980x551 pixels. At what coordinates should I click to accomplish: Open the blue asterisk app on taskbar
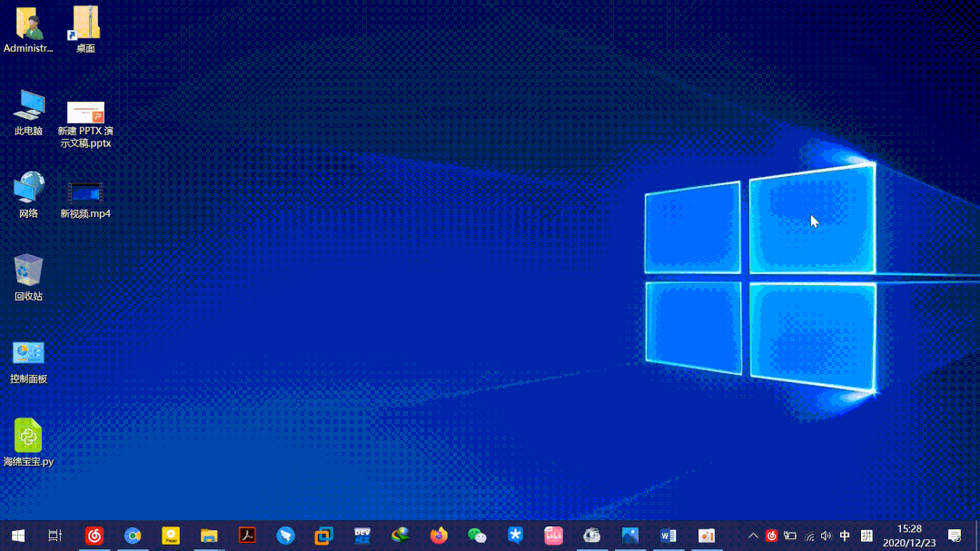[x=515, y=536]
